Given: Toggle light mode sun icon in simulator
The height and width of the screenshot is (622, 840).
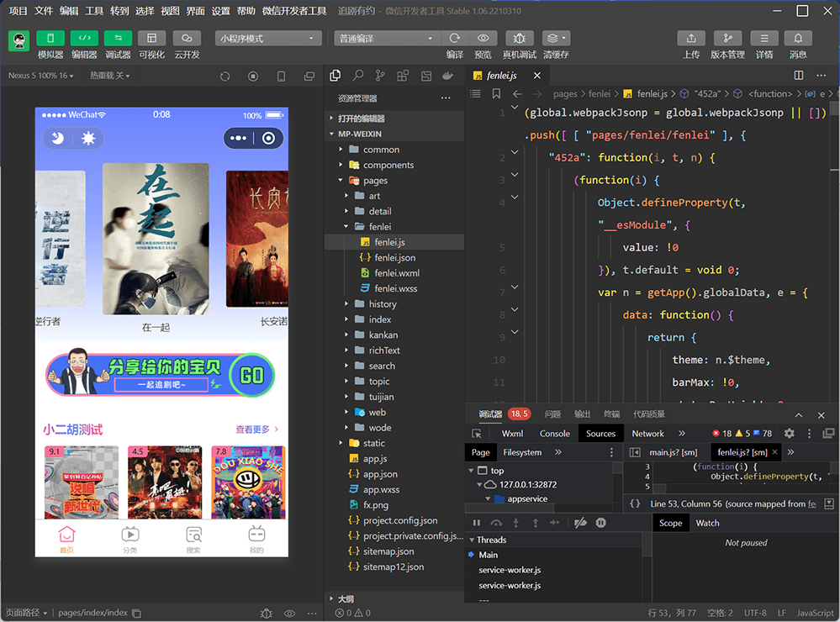Looking at the screenshot, I should 87,139.
